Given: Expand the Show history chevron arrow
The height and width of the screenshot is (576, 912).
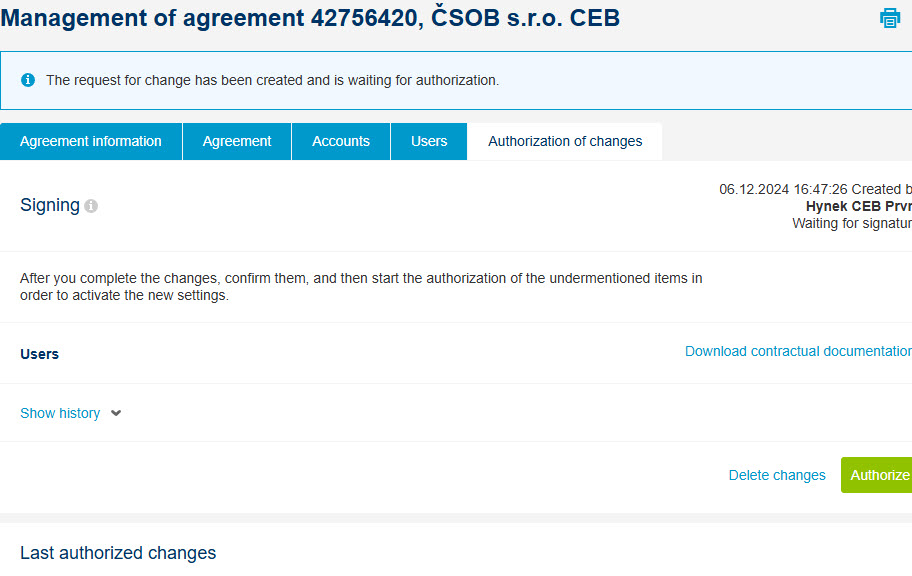Looking at the screenshot, I should point(116,413).
